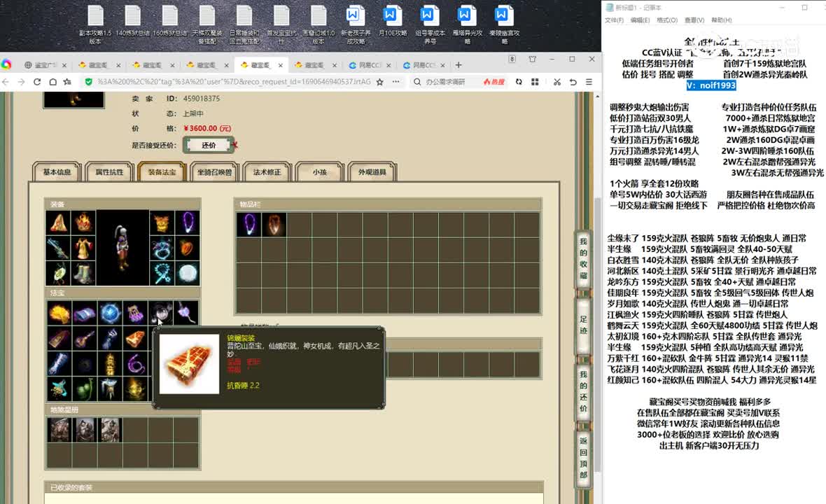This screenshot has height=504, width=826.
Task: Click the seller ID 459018375
Action: pyautogui.click(x=201, y=99)
